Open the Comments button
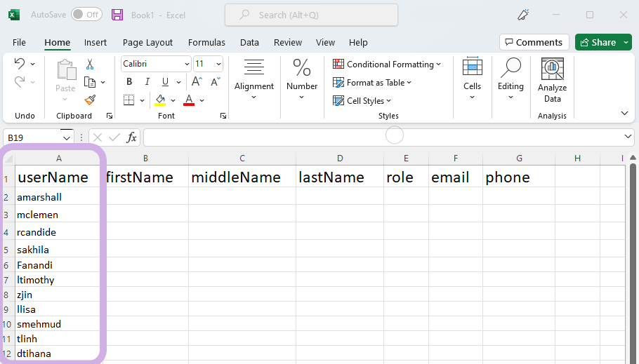Screen dimensions: 639x364 point(532,42)
